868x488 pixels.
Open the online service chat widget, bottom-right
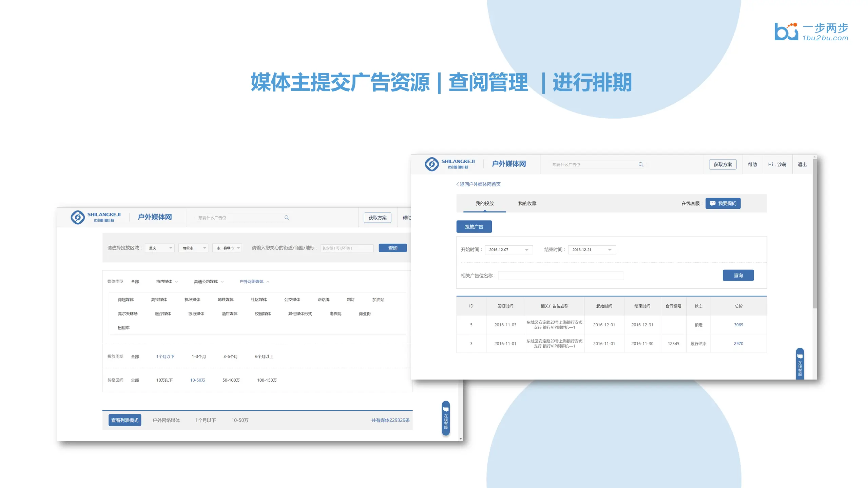pyautogui.click(x=800, y=364)
